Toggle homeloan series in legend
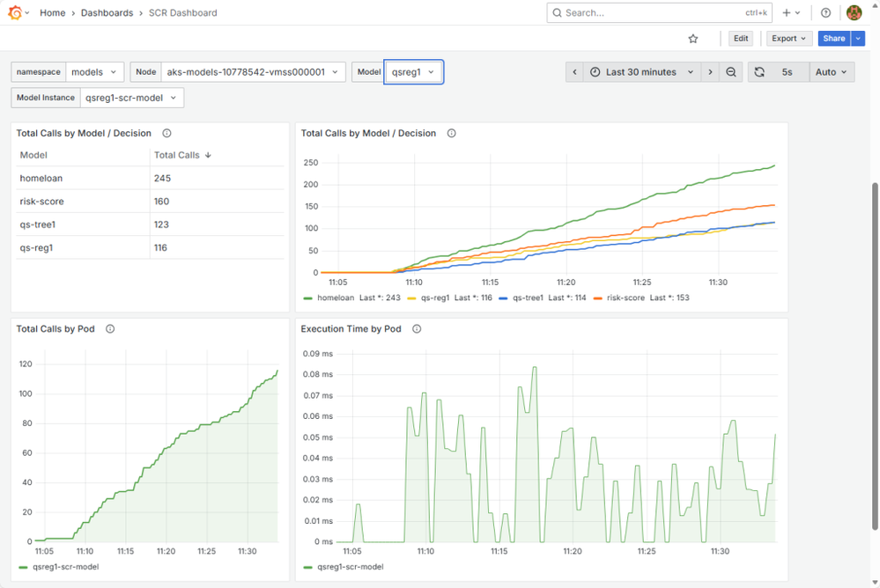The height and width of the screenshot is (588, 880). pos(336,298)
